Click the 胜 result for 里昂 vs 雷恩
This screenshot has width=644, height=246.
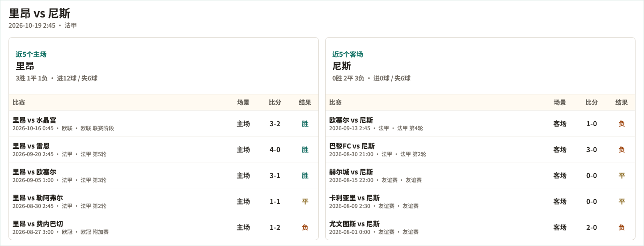[305, 149]
